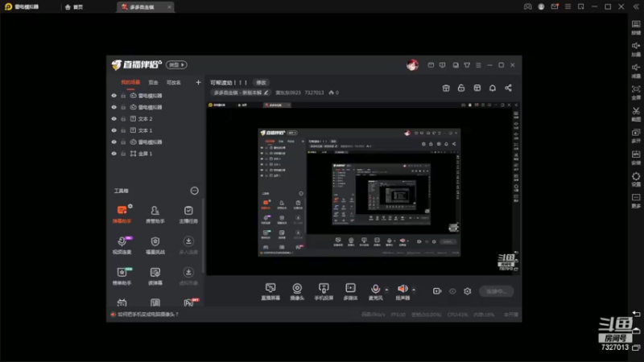Image resolution: width=644 pixels, height=362 pixels.
Task: Click the layout icon beside the bell
Action: tap(477, 88)
